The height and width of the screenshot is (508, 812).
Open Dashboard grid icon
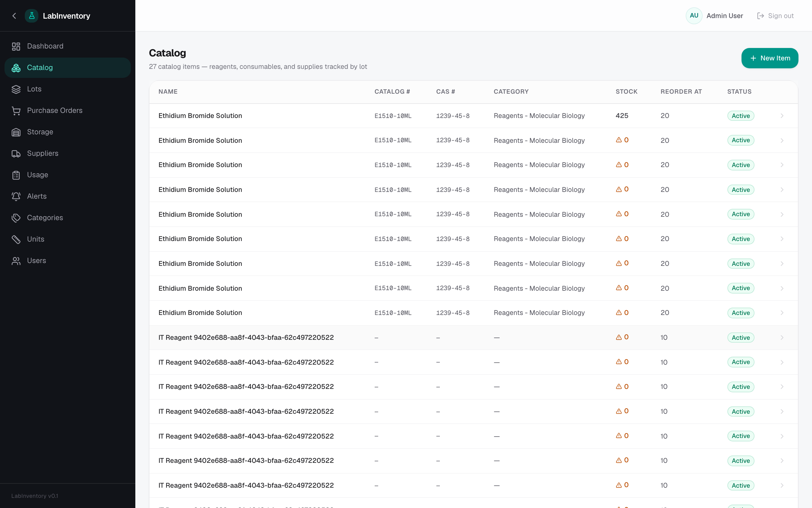click(16, 46)
